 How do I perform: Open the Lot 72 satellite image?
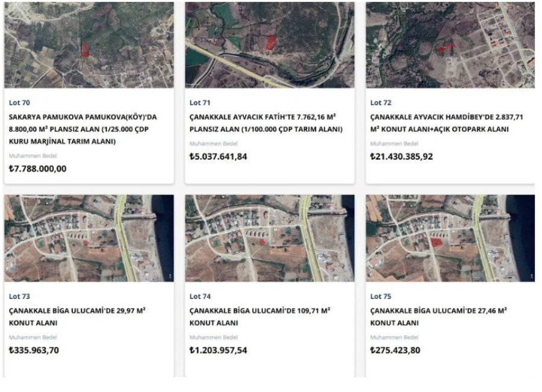(x=450, y=45)
